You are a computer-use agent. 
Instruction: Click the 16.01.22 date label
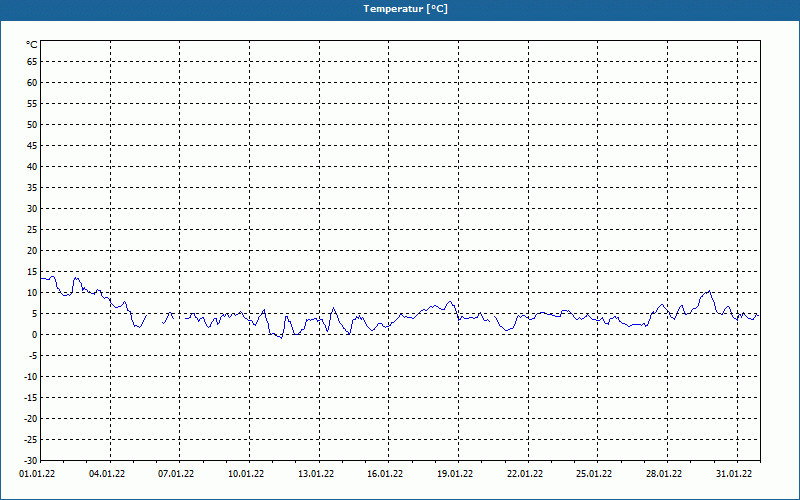click(385, 474)
